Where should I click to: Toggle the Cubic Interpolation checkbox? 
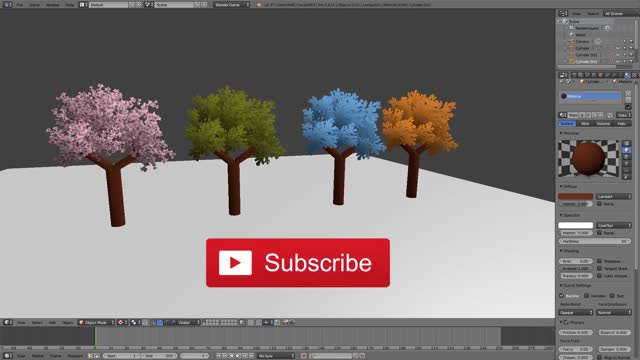(x=599, y=276)
